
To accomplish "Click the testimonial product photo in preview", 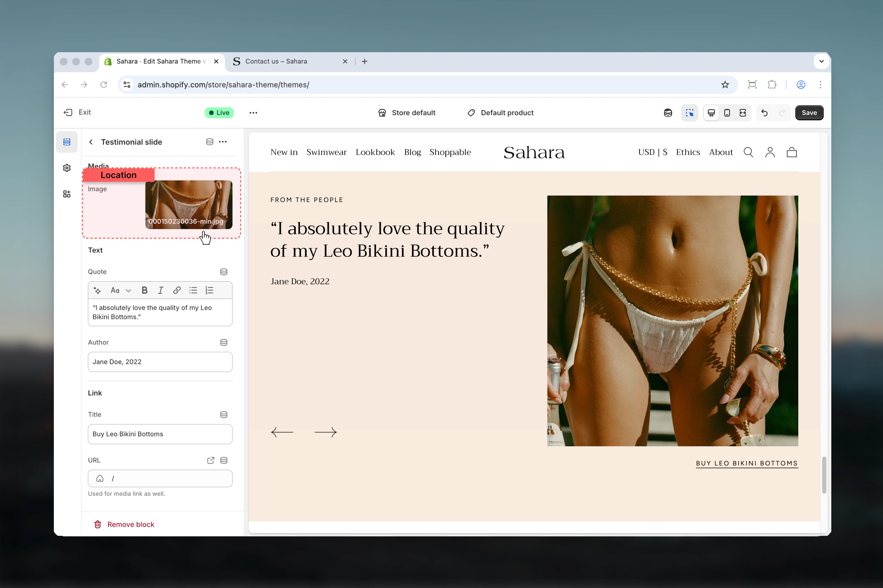I will [672, 321].
